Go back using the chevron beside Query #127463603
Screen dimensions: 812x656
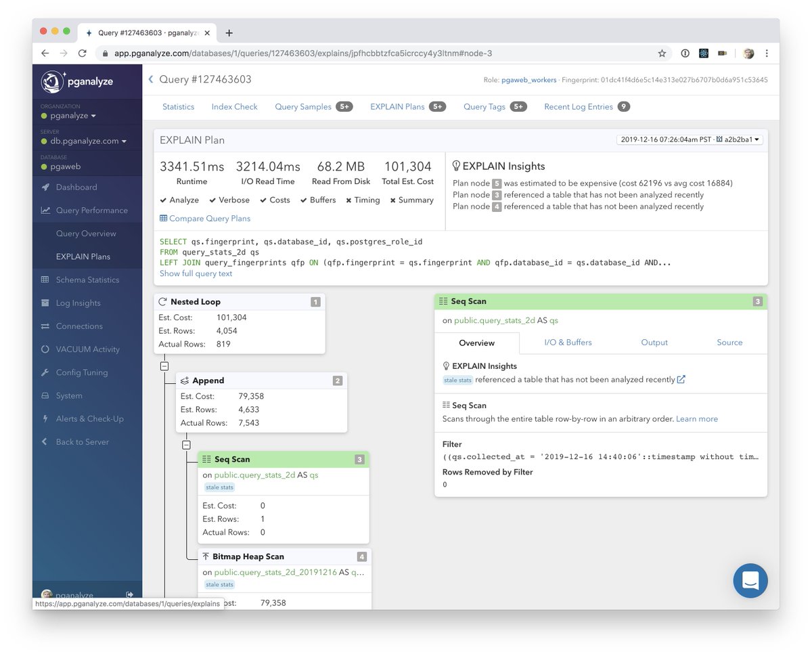(151, 80)
